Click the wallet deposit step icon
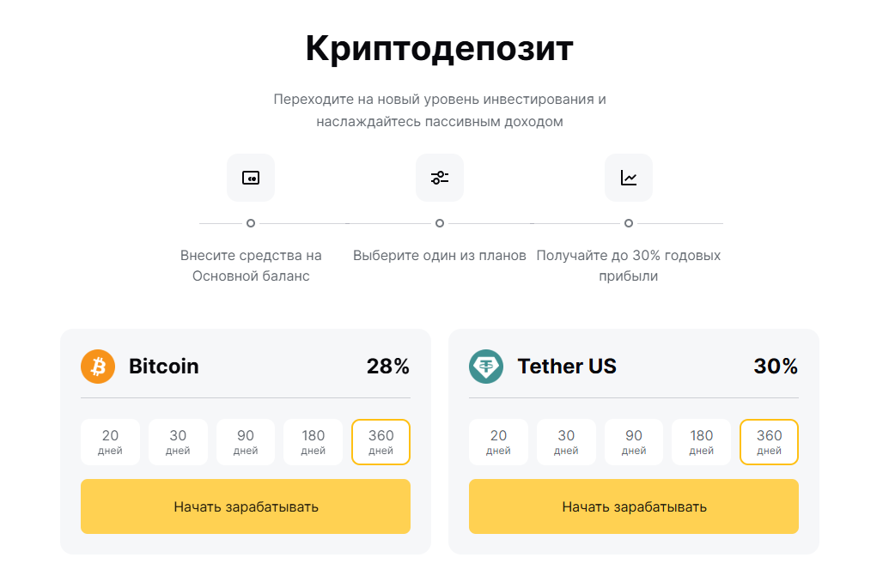The height and width of the screenshot is (588, 895). pyautogui.click(x=251, y=178)
